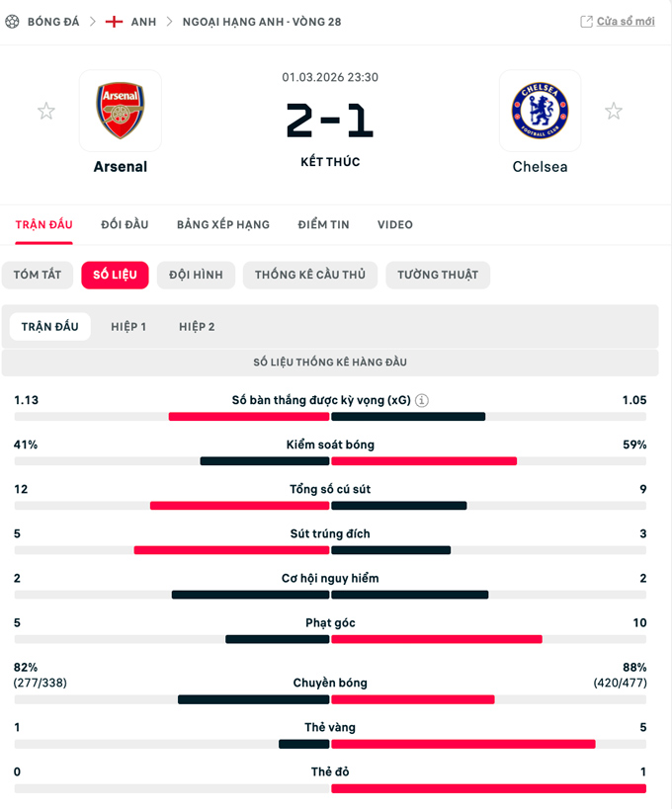Open match in new window icon
The image size is (672, 809).
click(x=586, y=21)
